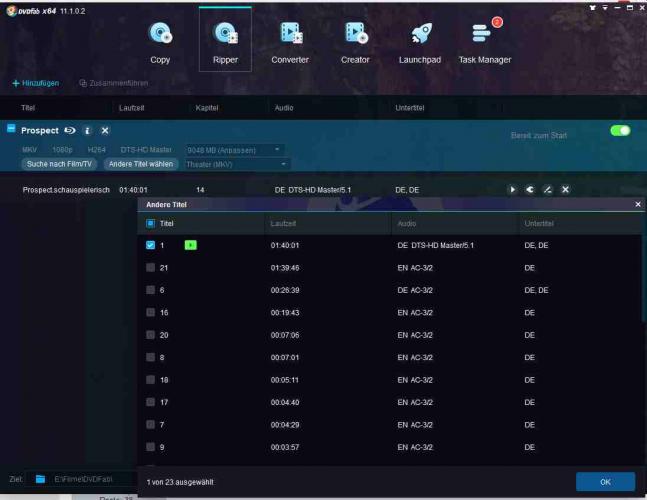The height and width of the screenshot is (500, 647).
Task: Open video edit tool for Prospect.schauspielerisch title
Action: pyautogui.click(x=548, y=190)
